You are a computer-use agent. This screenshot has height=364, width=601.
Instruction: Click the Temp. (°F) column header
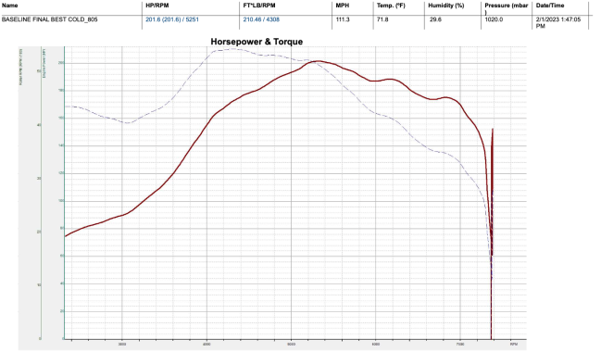391,6
